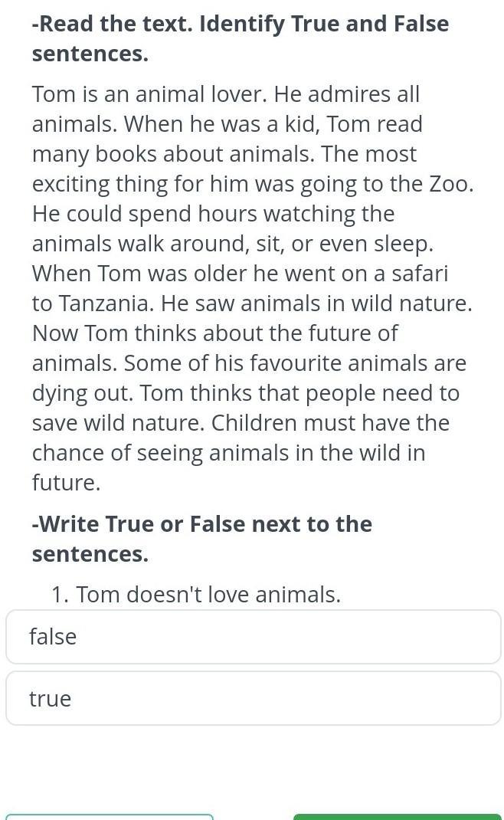Click the heading "Read the text. Identify True and False"
This screenshot has height=820, width=504.
(241, 24)
